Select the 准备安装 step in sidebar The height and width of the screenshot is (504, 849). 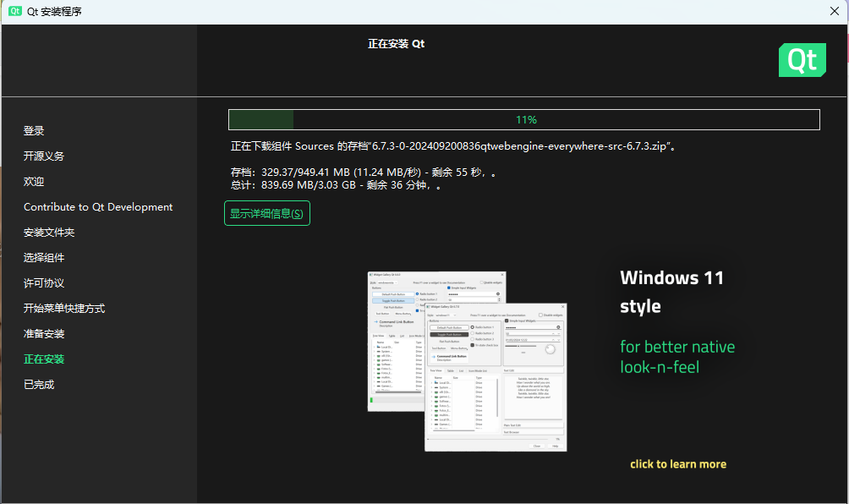pos(44,334)
